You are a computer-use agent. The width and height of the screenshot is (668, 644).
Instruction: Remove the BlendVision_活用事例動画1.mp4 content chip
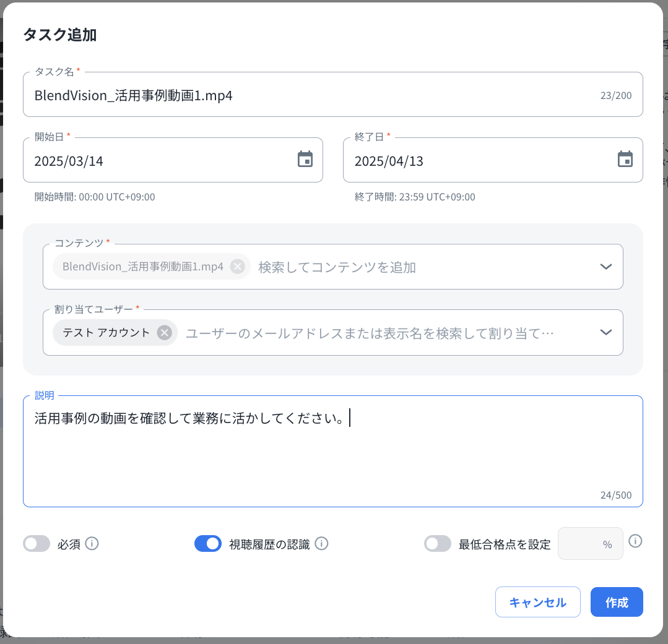point(237,267)
